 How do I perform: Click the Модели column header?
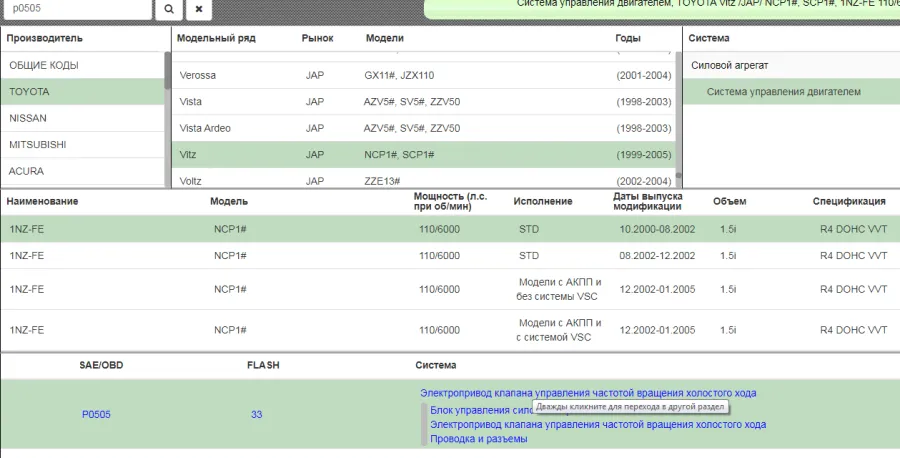pos(385,38)
